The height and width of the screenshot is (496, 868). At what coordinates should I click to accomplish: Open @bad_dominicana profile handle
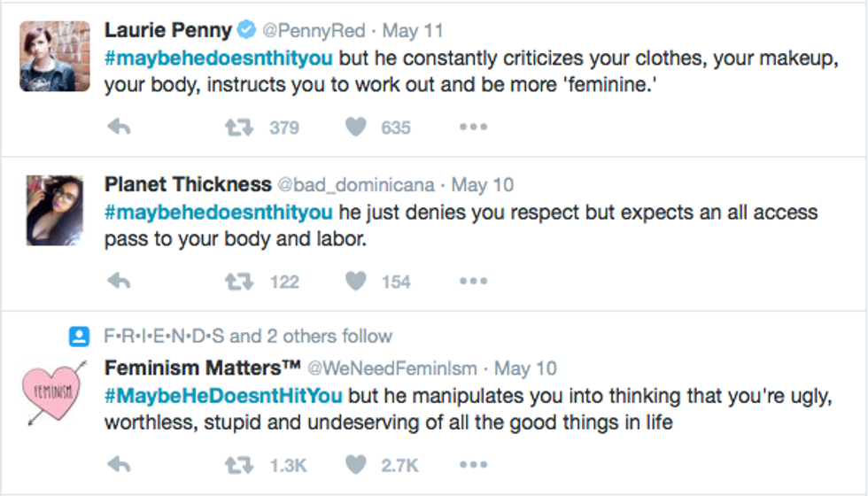tap(356, 185)
